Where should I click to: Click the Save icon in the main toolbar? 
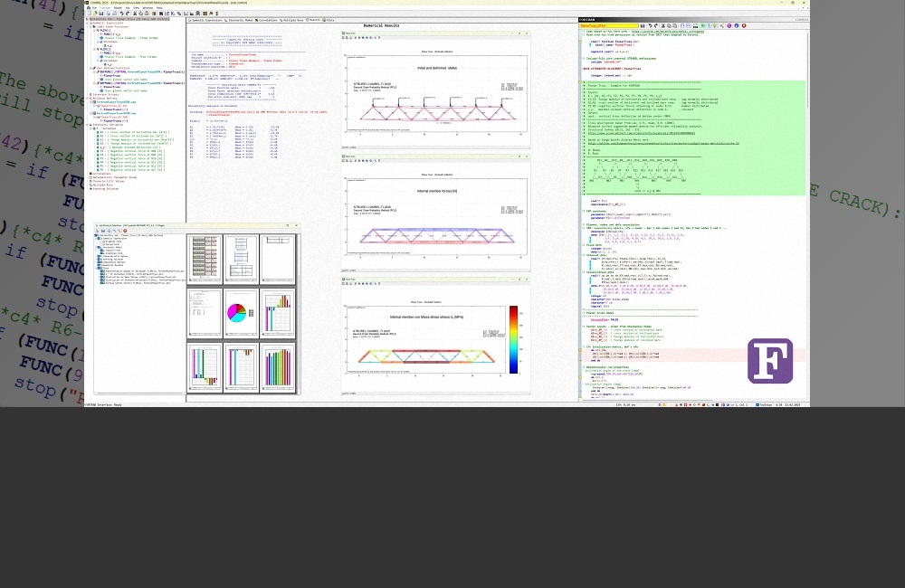click(101, 14)
